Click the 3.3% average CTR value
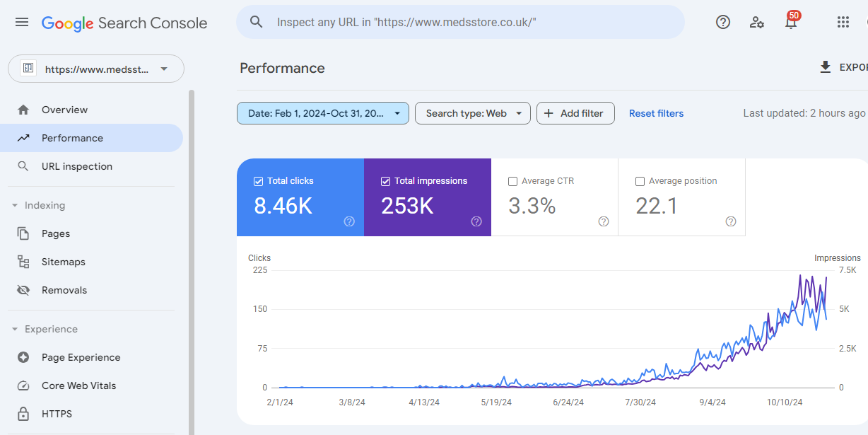 coord(532,206)
